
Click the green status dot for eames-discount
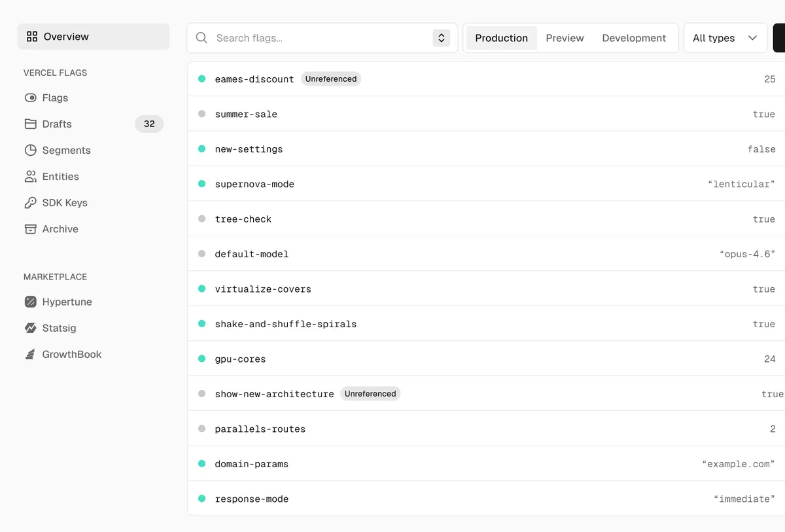coord(201,79)
